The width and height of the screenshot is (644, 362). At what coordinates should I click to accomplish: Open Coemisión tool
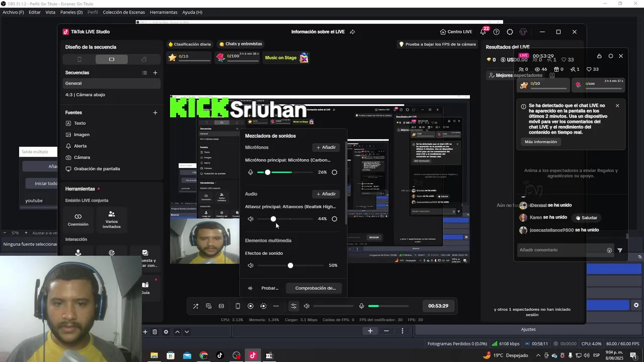[78, 220]
